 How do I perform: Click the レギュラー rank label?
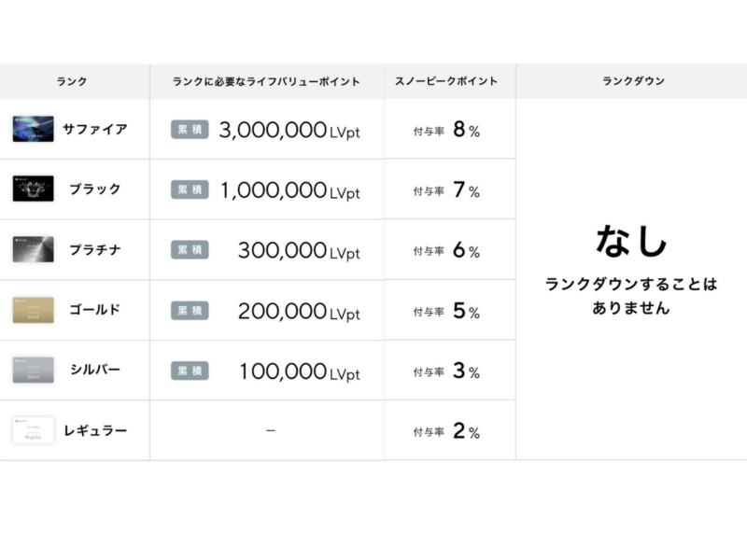[x=95, y=430]
